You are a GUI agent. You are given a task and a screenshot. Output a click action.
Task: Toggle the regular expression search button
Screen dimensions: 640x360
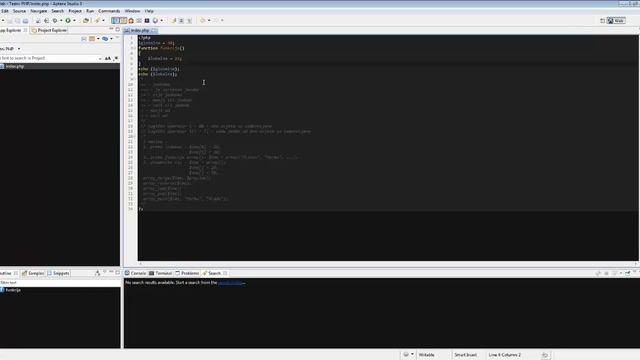coord(116,59)
